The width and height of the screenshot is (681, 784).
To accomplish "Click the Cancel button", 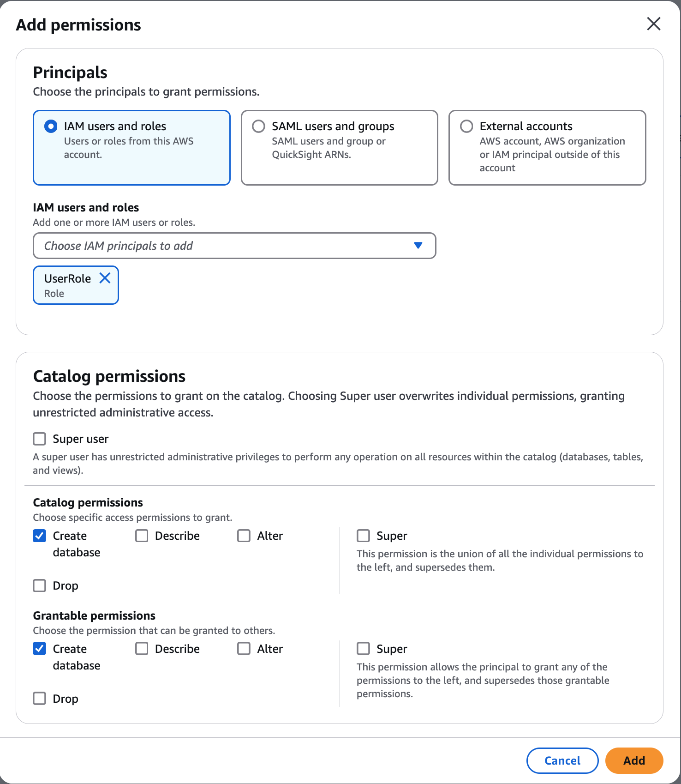I will click(x=562, y=760).
